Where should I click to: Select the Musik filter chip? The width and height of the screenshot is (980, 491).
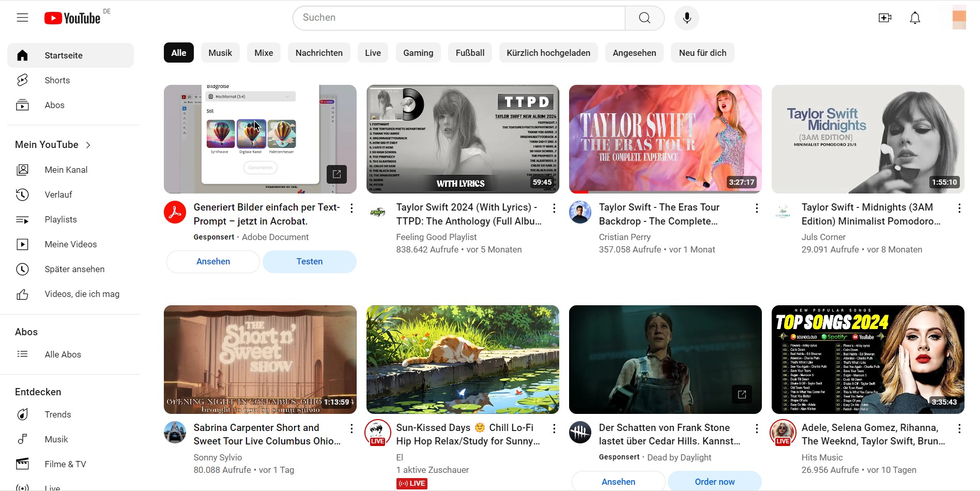(220, 53)
